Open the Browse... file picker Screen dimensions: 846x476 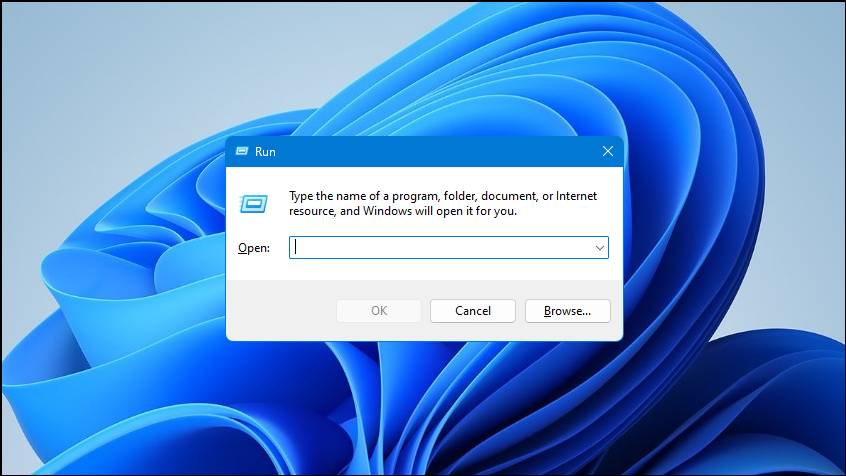click(567, 311)
